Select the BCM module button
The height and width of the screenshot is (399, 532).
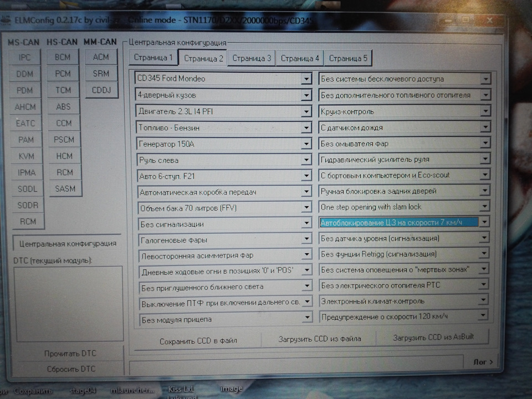coord(63,57)
